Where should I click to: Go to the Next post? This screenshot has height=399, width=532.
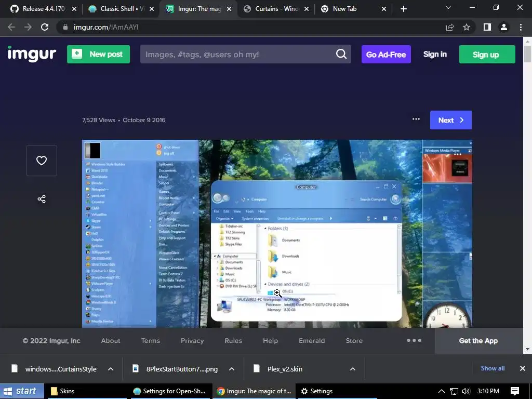[451, 120]
